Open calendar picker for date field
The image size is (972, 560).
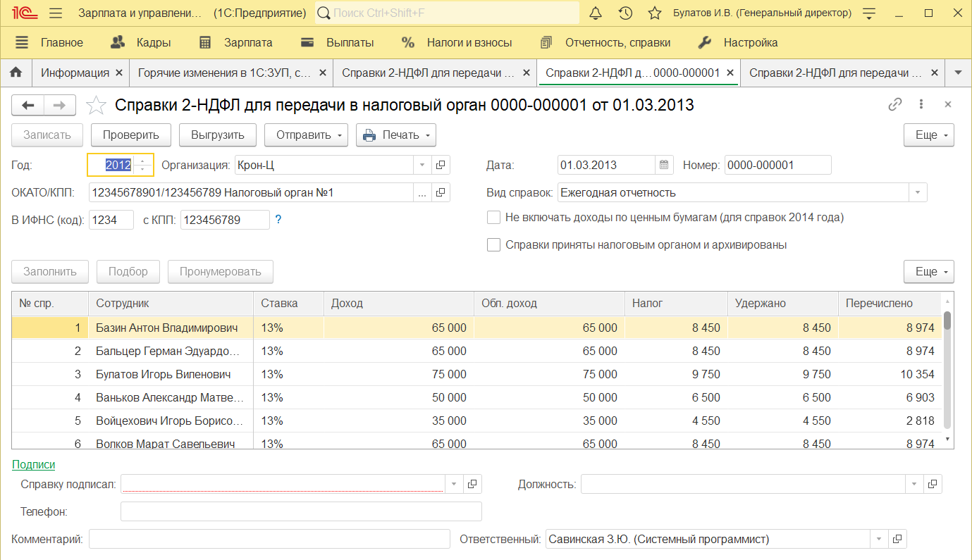coord(664,165)
